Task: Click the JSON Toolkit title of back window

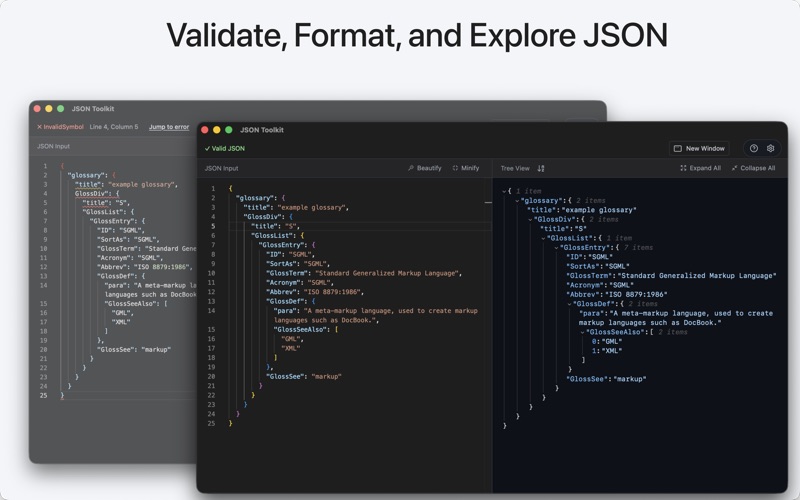Action: 93,109
